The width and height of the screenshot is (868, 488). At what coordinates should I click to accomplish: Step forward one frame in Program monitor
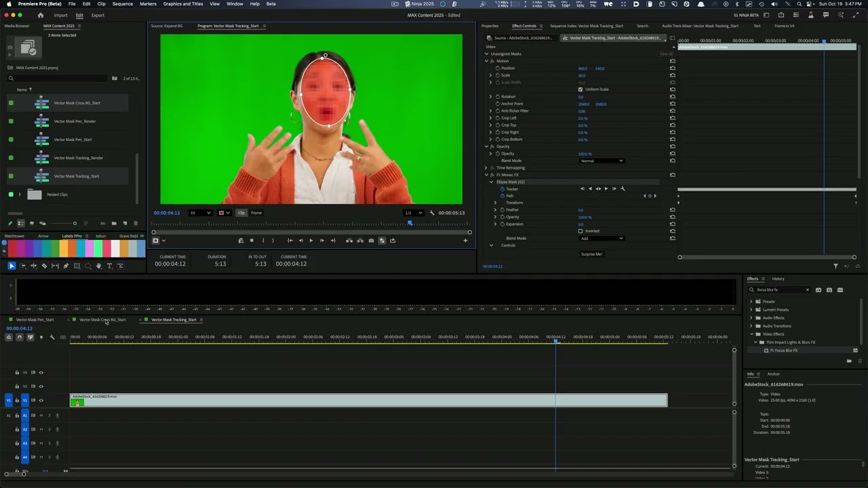[322, 241]
